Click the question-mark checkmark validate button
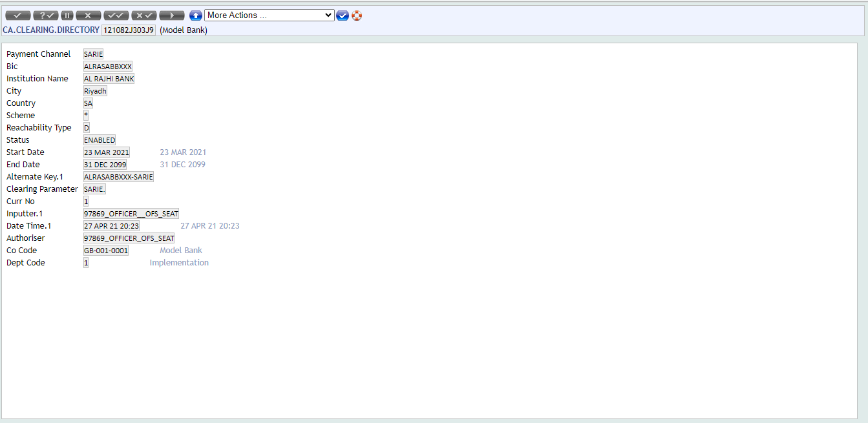Screen dimensions: 868x423 click(x=45, y=15)
